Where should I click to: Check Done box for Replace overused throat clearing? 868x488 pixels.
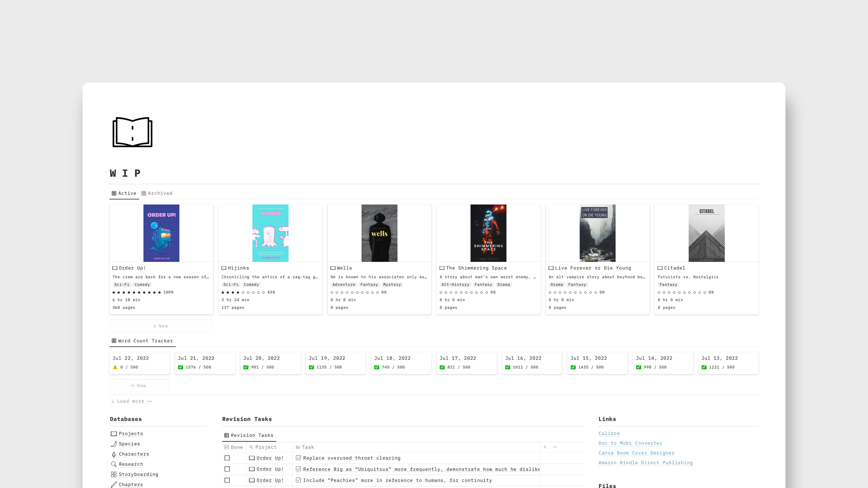pos(227,458)
